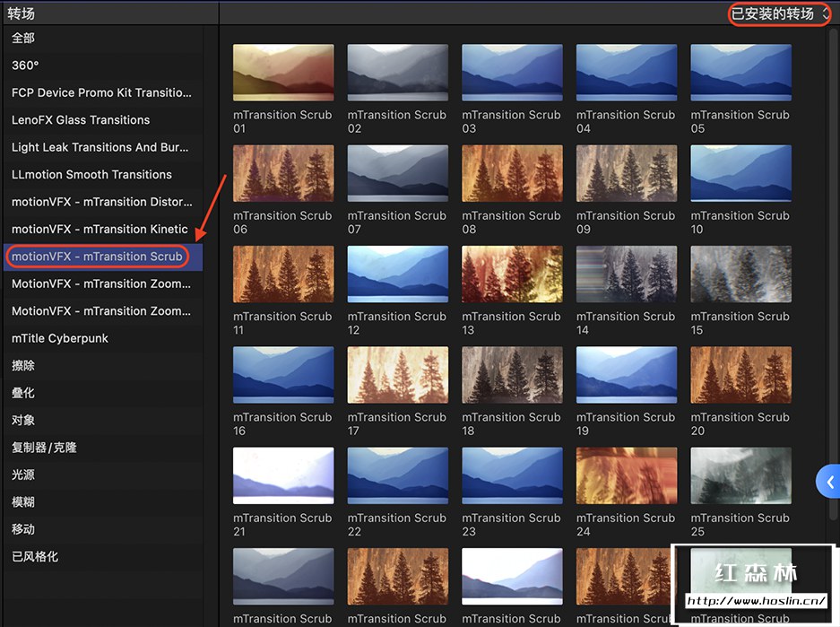The width and height of the screenshot is (840, 627).
Task: Click the 'mTransition Scrub 22' label text
Action: [x=397, y=525]
